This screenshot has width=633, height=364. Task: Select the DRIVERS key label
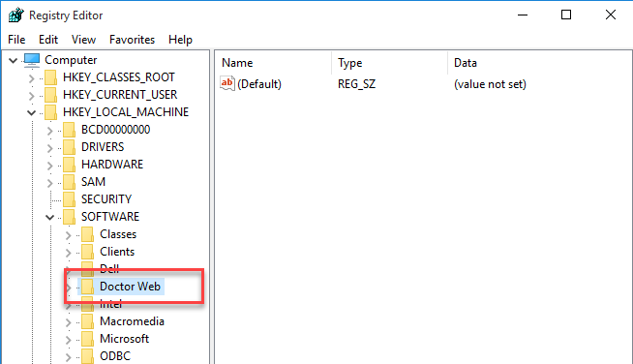click(x=103, y=147)
